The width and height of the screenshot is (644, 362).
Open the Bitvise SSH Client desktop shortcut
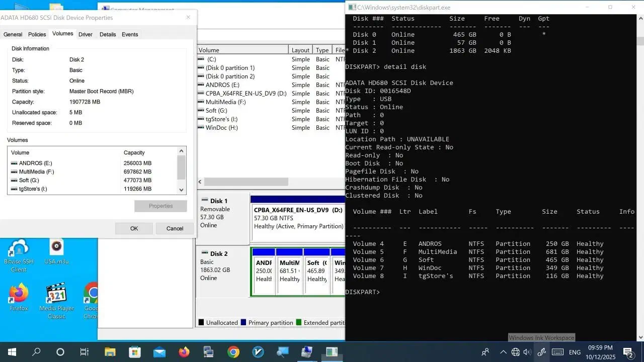[19, 250]
